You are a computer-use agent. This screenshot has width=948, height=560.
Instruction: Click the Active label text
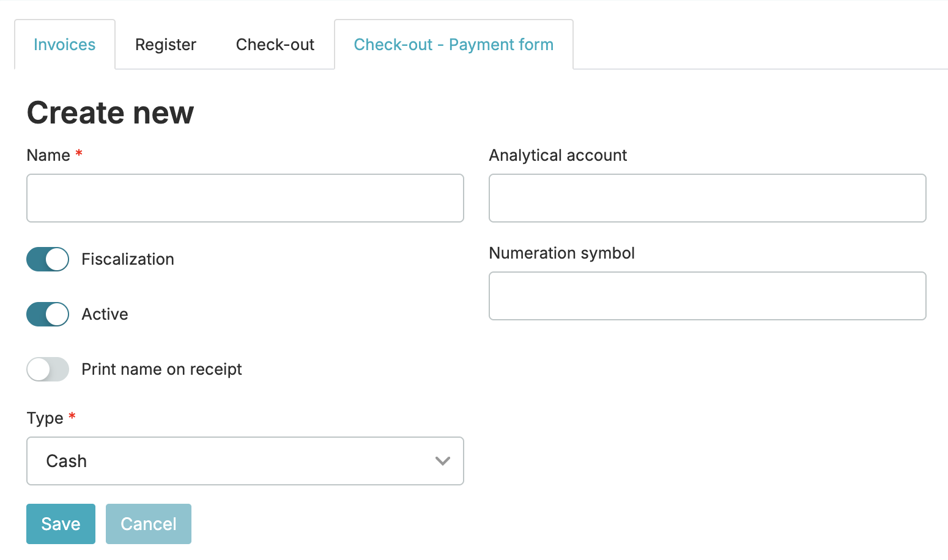[x=105, y=314]
